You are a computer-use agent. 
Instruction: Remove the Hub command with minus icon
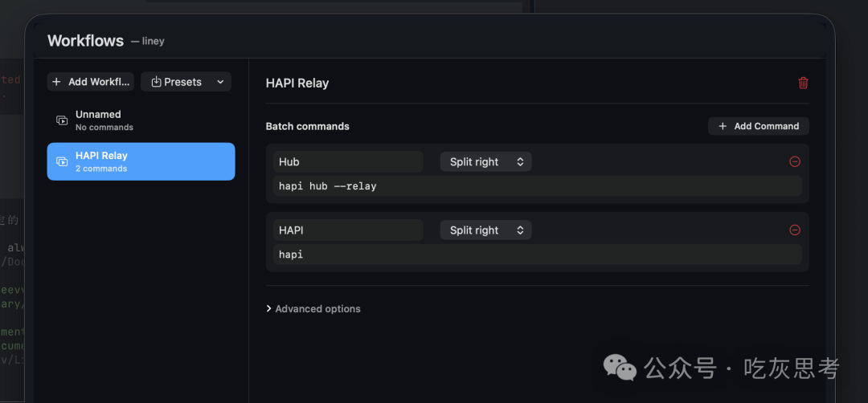tap(794, 161)
